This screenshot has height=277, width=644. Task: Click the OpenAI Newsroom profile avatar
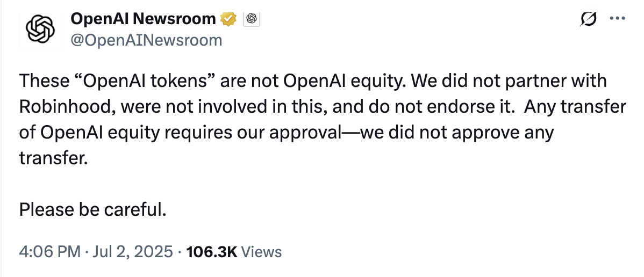[x=41, y=29]
